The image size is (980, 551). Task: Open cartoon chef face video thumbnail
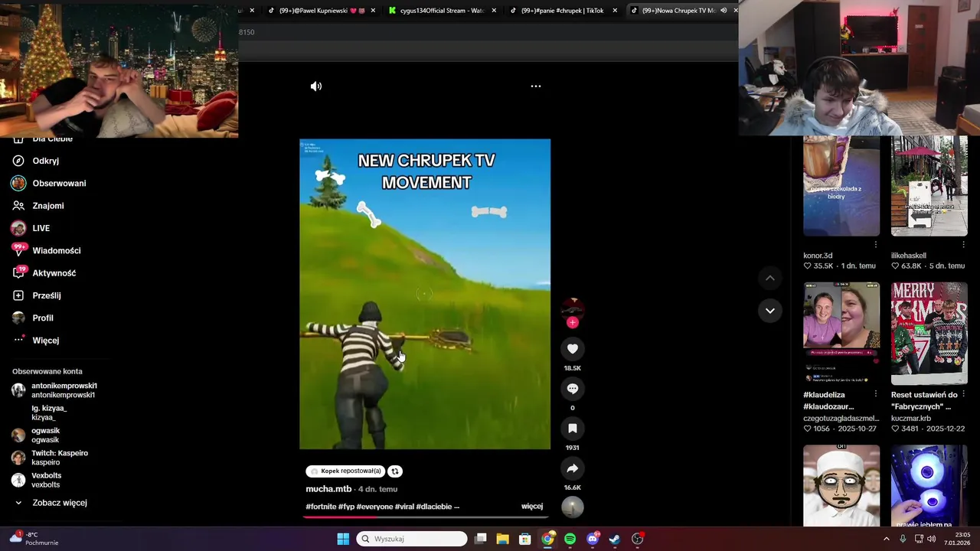[841, 486]
